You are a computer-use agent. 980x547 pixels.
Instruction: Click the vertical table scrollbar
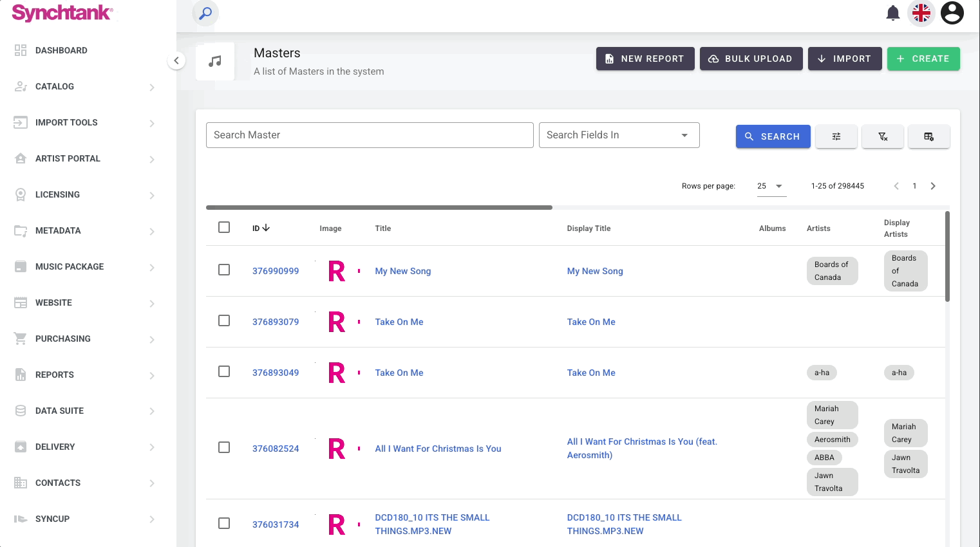tap(947, 256)
